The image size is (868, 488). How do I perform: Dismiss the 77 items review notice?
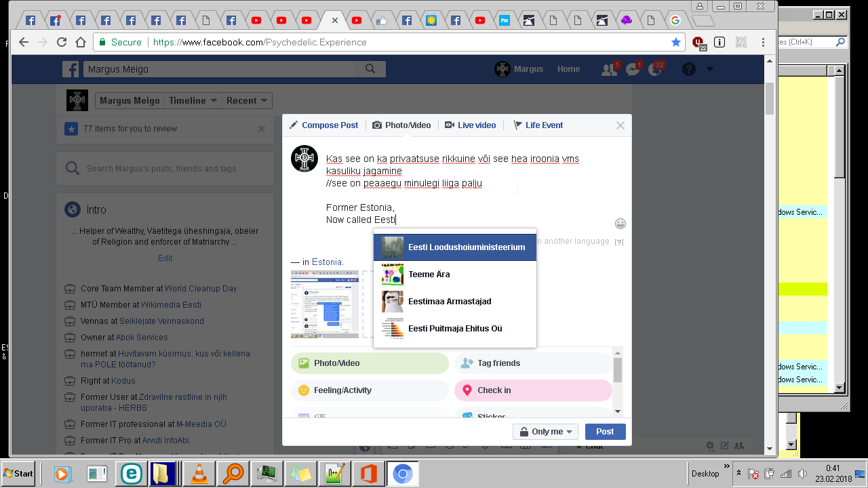(262, 129)
